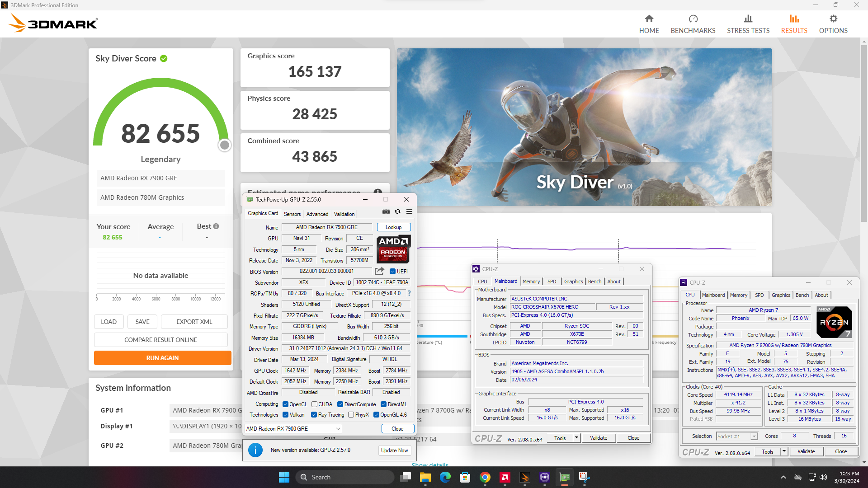Click the Ryzen 7 logo in CPU-Z
Image resolution: width=868 pixels, height=488 pixels.
point(834,322)
